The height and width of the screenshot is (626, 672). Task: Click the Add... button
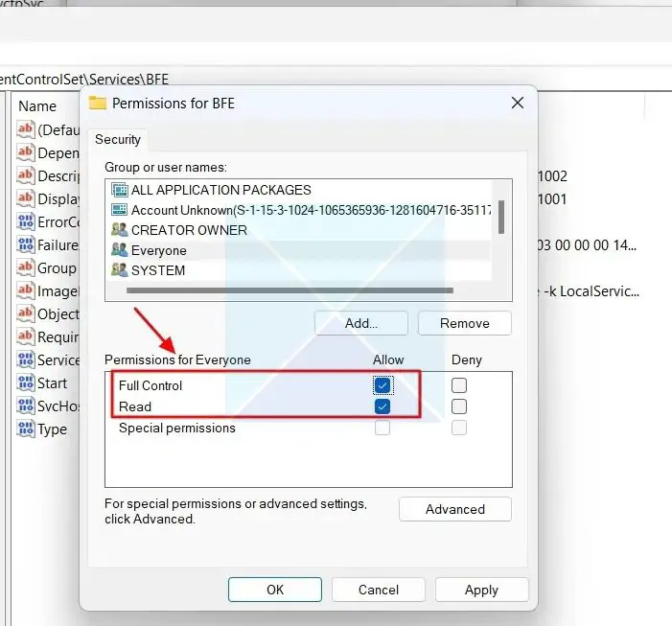[361, 323]
